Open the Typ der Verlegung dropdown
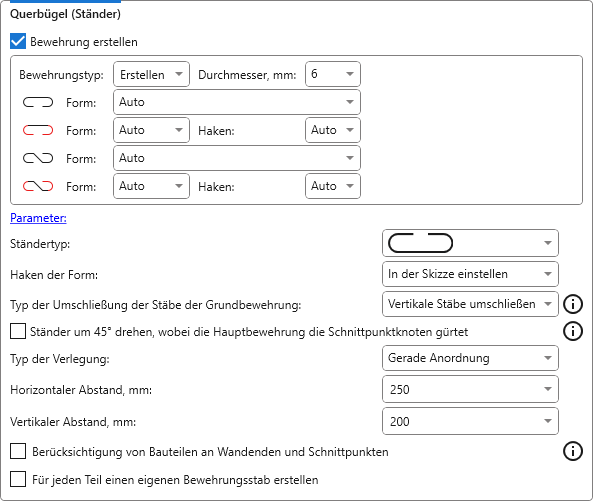 [470, 358]
